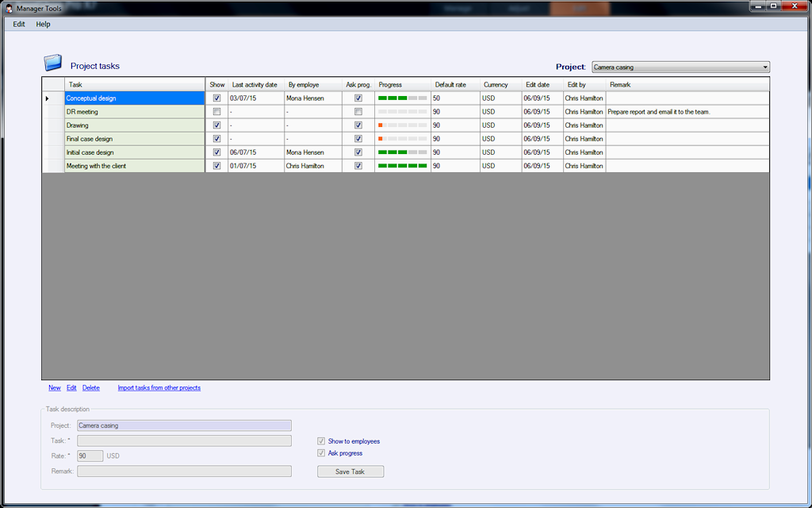This screenshot has height=508, width=812.
Task: Toggle Ask prog. for Meeting with the client
Action: pos(358,166)
